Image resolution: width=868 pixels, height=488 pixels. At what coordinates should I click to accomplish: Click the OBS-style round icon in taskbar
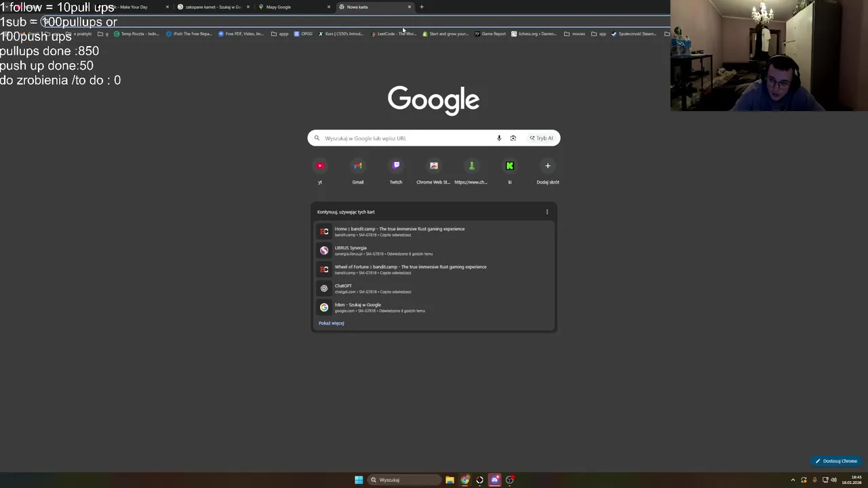tap(479, 480)
